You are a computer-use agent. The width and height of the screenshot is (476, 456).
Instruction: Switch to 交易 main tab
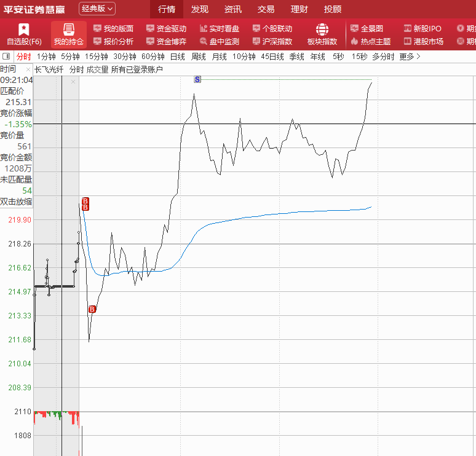click(266, 9)
